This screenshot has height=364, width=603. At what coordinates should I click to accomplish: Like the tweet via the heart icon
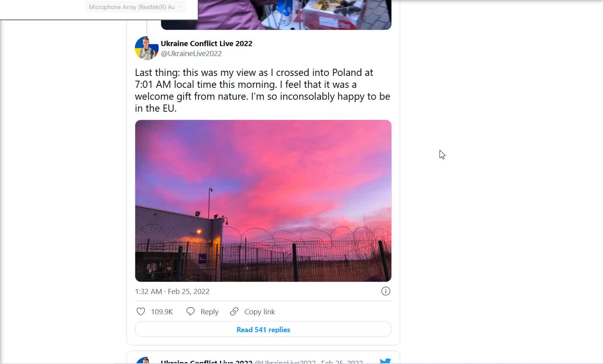(x=141, y=312)
